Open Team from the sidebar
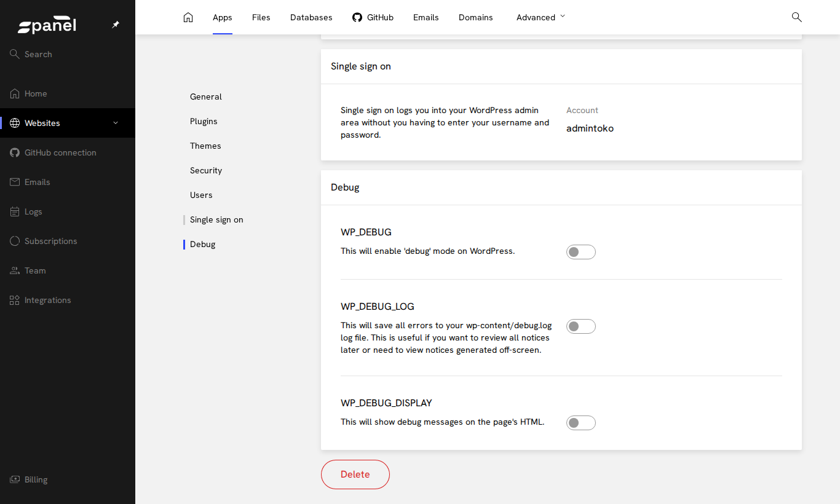Image resolution: width=840 pixels, height=504 pixels. pyautogui.click(x=68, y=270)
